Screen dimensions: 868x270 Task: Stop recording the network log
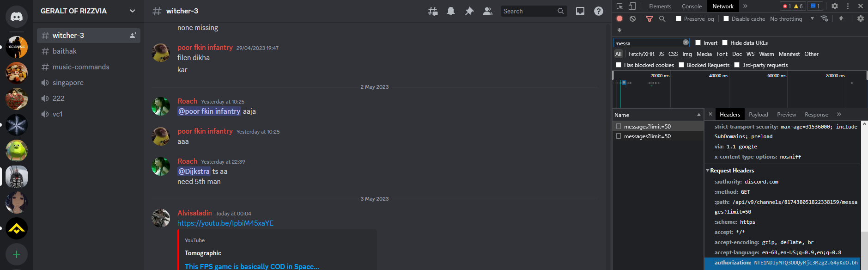[619, 18]
